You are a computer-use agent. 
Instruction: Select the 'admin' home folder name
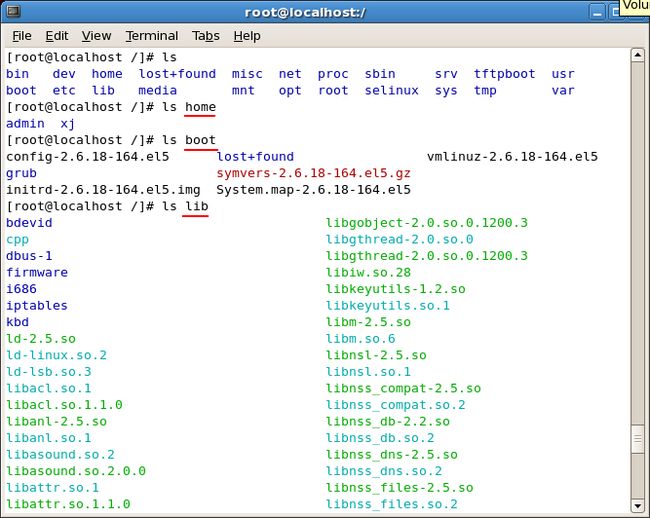click(25, 123)
